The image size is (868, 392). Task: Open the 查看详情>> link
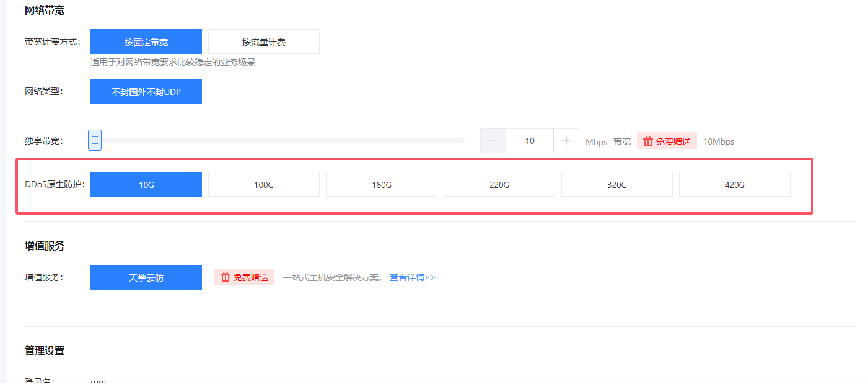[412, 277]
